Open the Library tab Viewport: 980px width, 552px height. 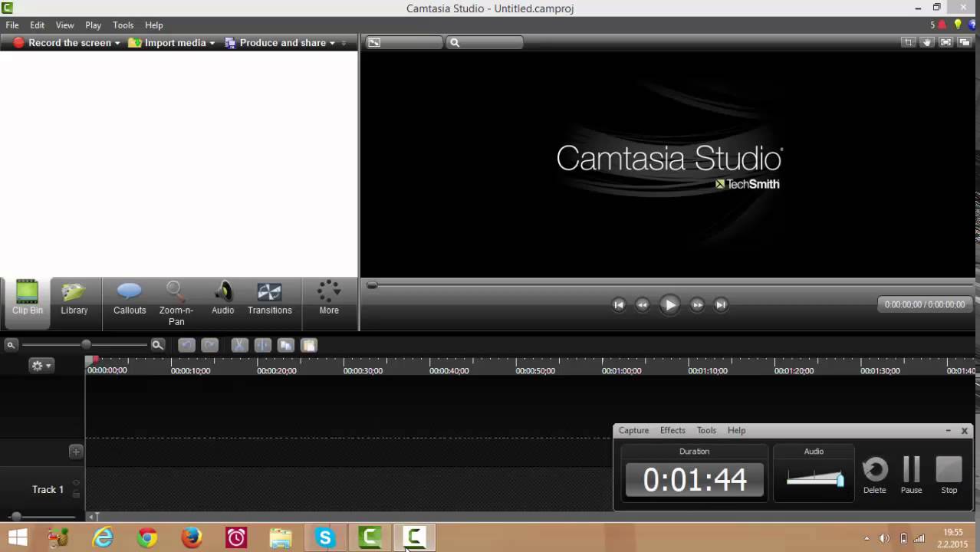tap(74, 299)
